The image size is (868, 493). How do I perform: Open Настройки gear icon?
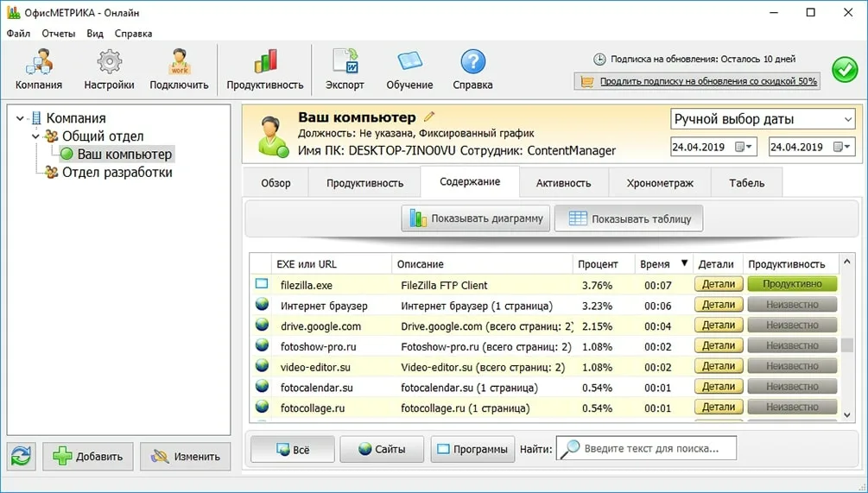click(109, 63)
